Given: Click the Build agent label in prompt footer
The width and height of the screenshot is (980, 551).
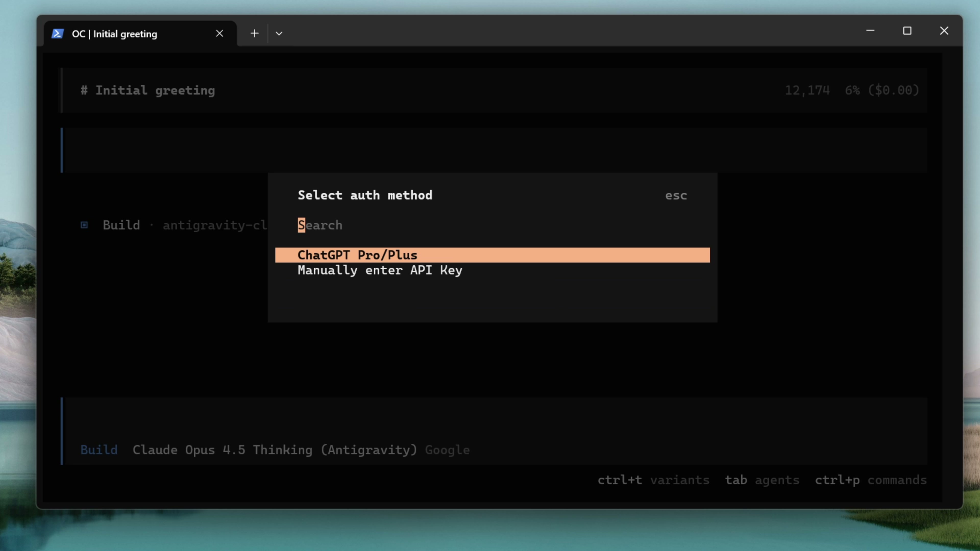Looking at the screenshot, I should 99,450.
